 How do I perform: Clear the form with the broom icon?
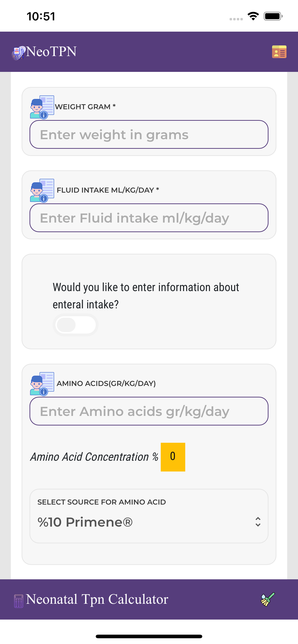coord(268,599)
